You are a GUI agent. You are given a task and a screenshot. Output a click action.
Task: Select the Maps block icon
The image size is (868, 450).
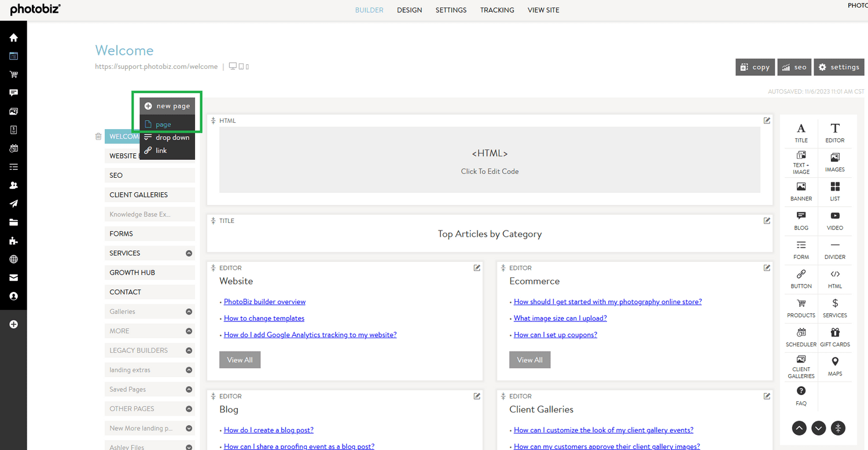(835, 366)
